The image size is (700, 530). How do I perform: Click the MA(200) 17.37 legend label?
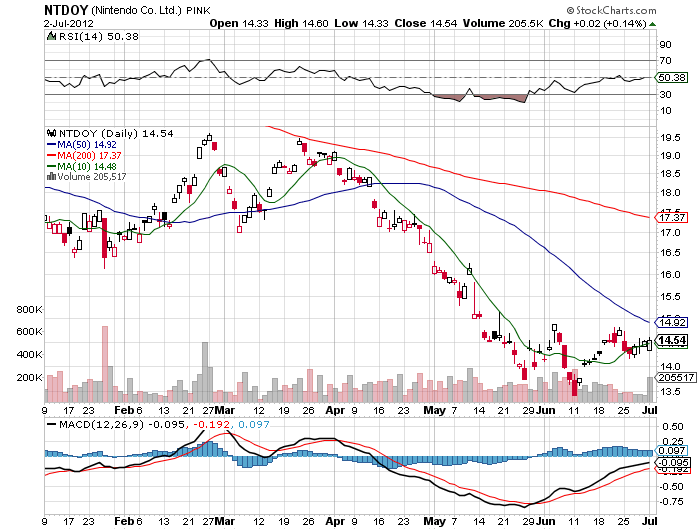pos(89,155)
